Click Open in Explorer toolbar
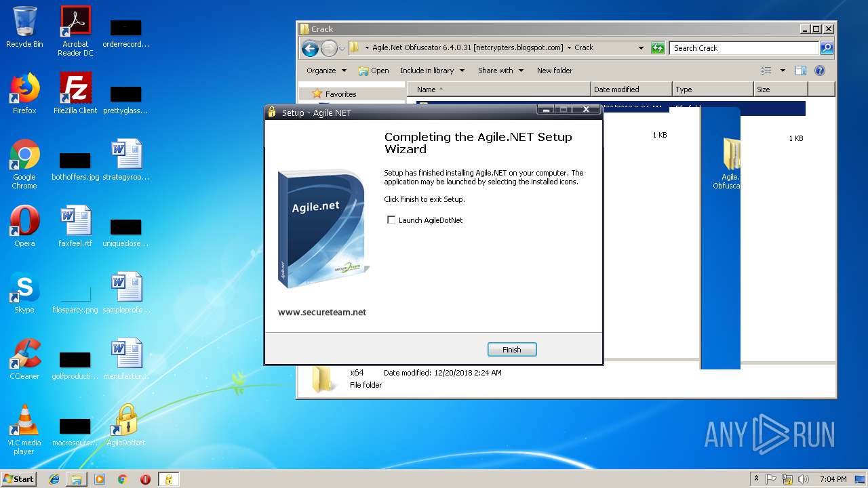This screenshot has width=868, height=488. (374, 70)
